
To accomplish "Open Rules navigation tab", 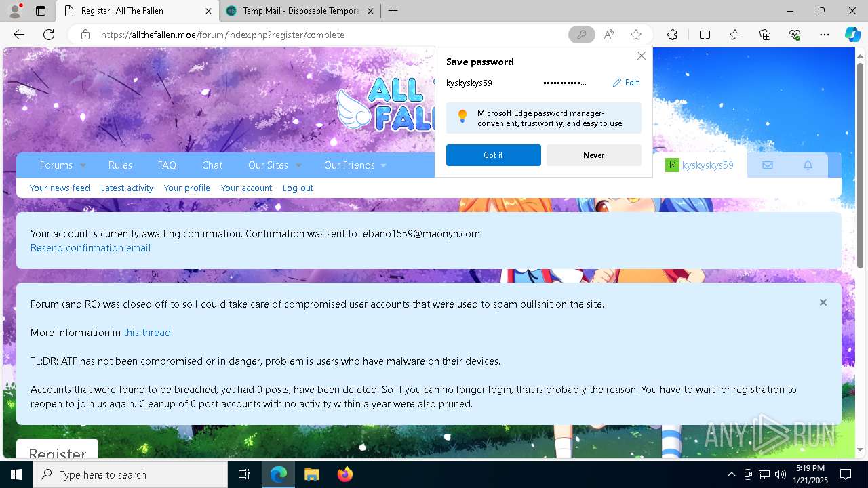I will pyautogui.click(x=120, y=165).
